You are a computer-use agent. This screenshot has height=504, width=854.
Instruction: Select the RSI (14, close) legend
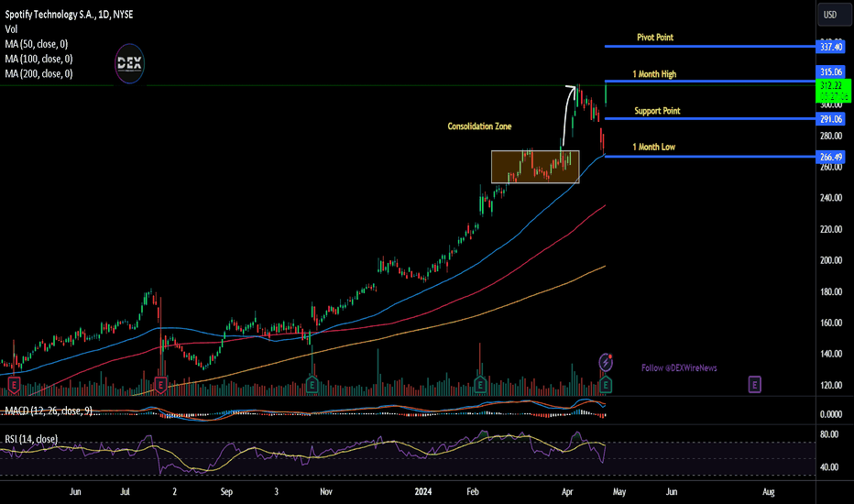coord(31,439)
